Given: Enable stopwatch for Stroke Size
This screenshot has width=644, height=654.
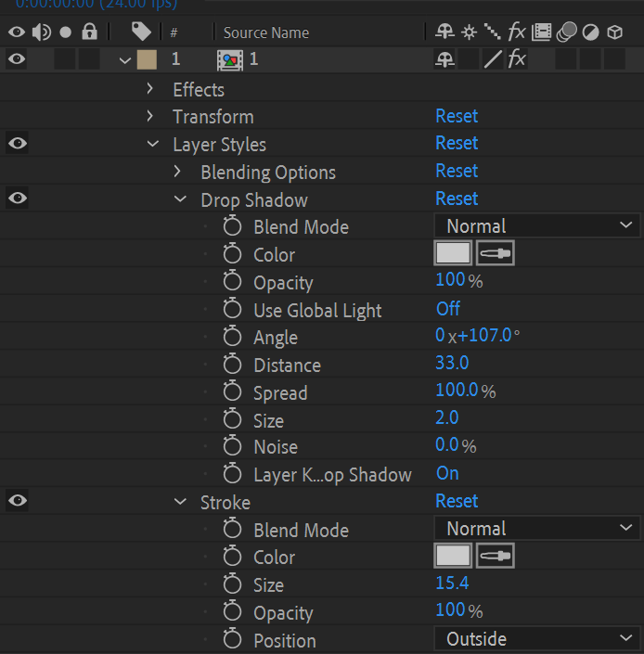Looking at the screenshot, I should [x=232, y=583].
